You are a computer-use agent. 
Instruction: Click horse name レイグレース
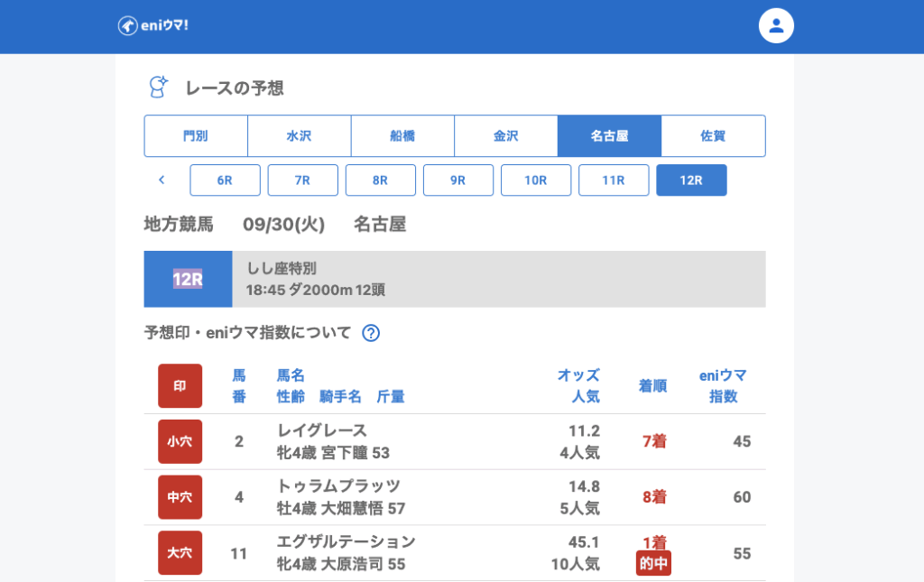pyautogui.click(x=322, y=430)
